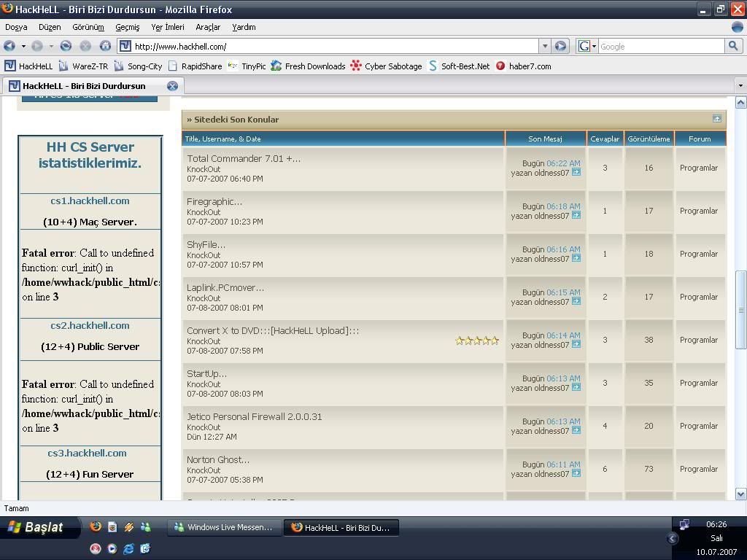Close the HackHeLL tab

(172, 86)
